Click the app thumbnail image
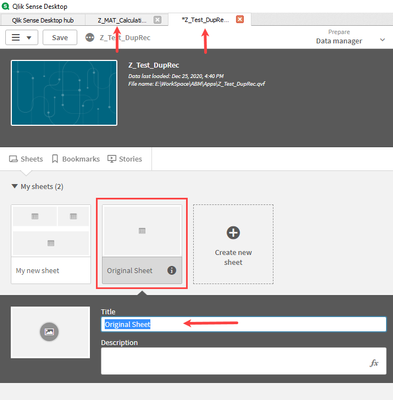Screen dimensions: 393x400 64,93
